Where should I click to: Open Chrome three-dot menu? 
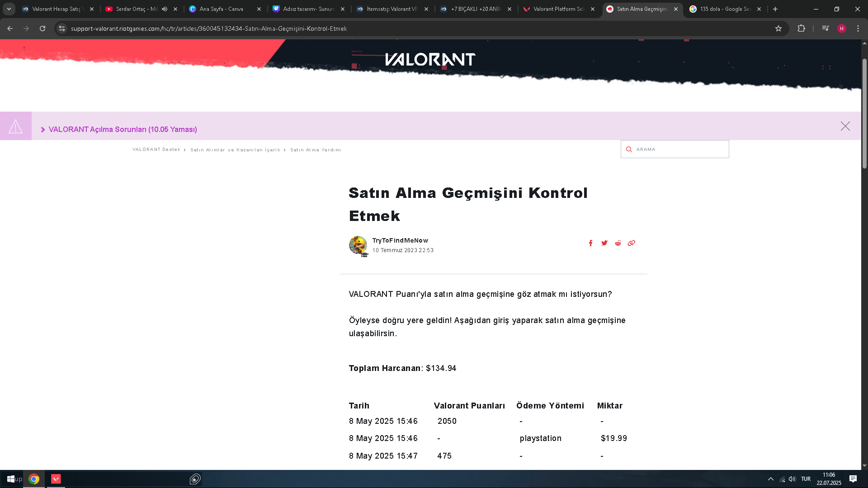pos(858,28)
